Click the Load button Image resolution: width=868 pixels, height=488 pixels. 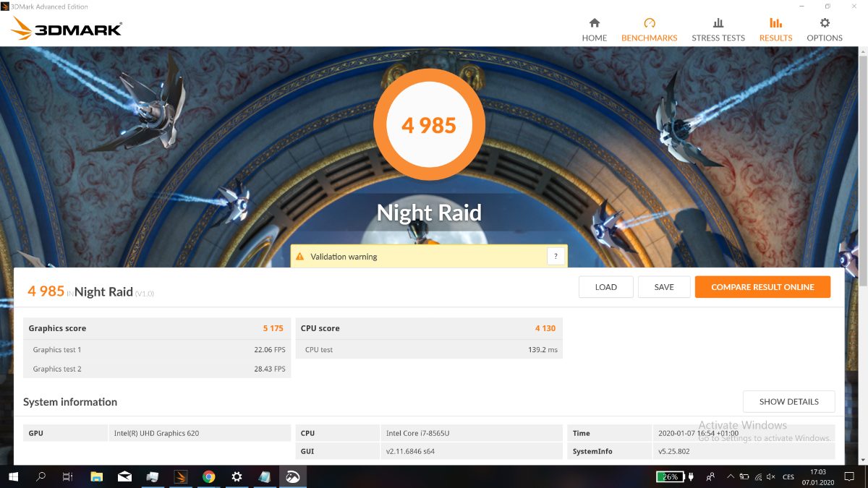(605, 287)
